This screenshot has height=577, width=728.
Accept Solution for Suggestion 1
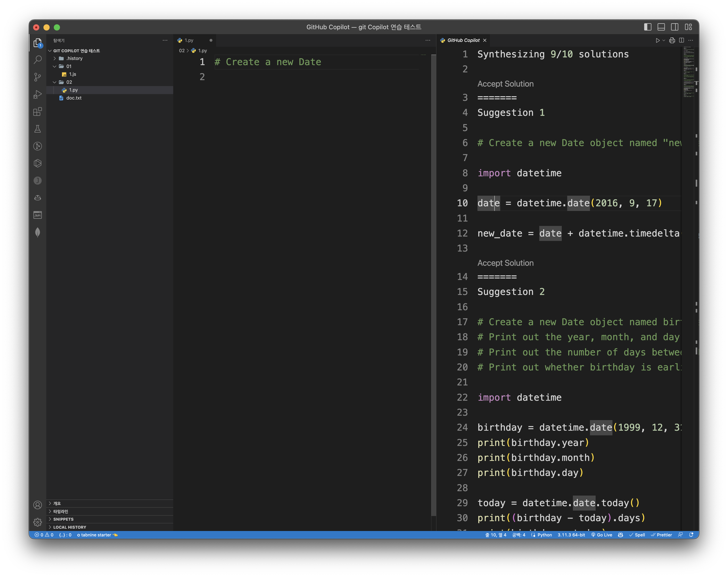tap(505, 84)
